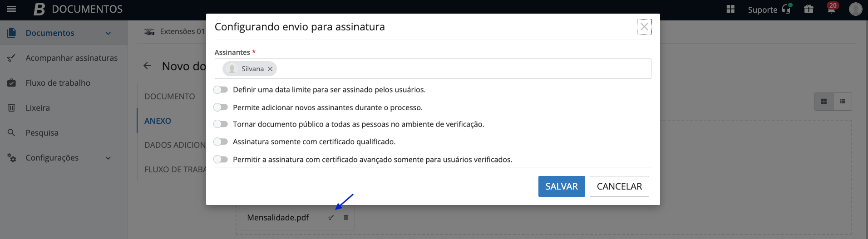Click the Suporte headset icon
The width and height of the screenshot is (868, 239).
[x=786, y=9]
